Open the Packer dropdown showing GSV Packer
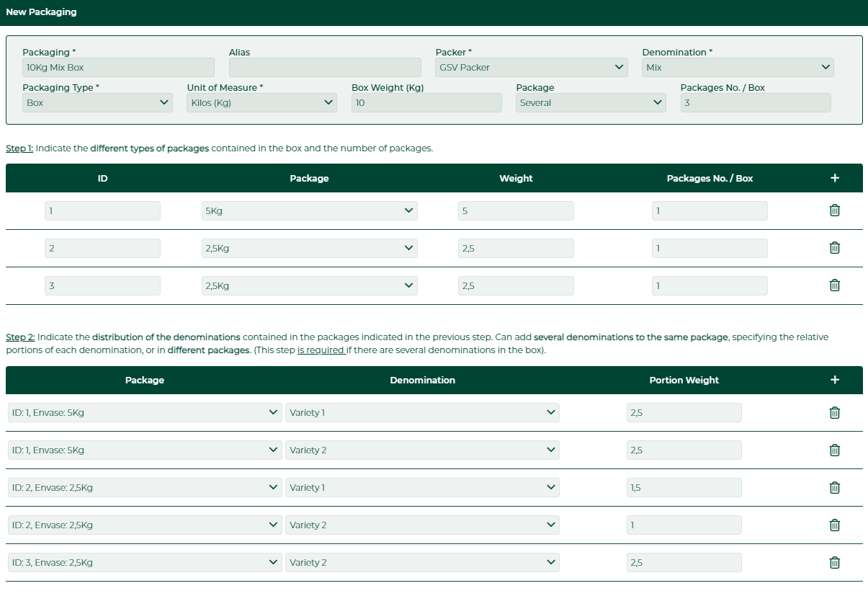Image resolution: width=868 pixels, height=596 pixels. pyautogui.click(x=532, y=68)
